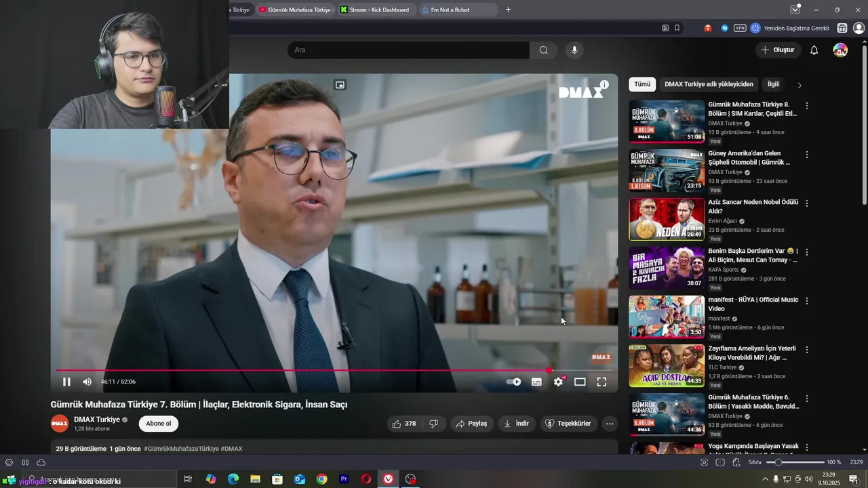
Task: Open Microsoft Edge from the taskbar
Action: pyautogui.click(x=233, y=479)
